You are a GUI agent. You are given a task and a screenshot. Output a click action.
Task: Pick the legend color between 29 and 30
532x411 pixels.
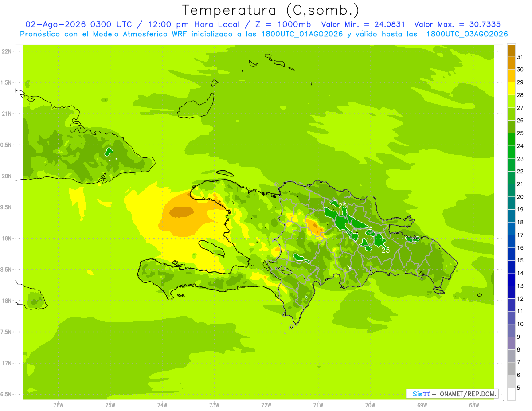[x=511, y=76]
